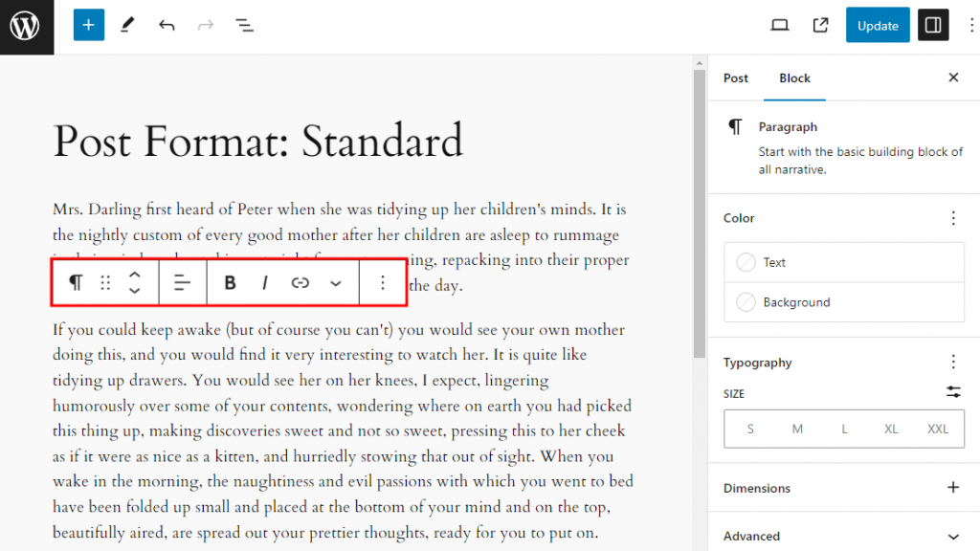The width and height of the screenshot is (980, 551).
Task: Toggle bold formatting in block toolbar
Action: [x=230, y=282]
